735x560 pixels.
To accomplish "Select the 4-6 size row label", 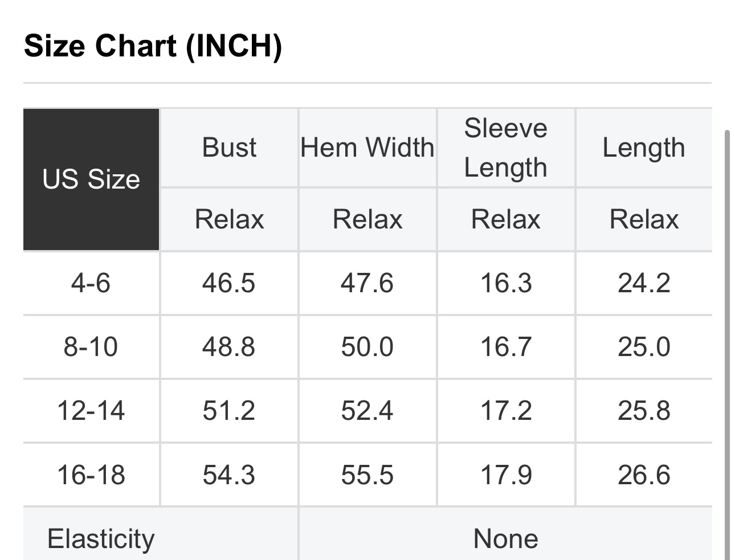I will [x=91, y=283].
